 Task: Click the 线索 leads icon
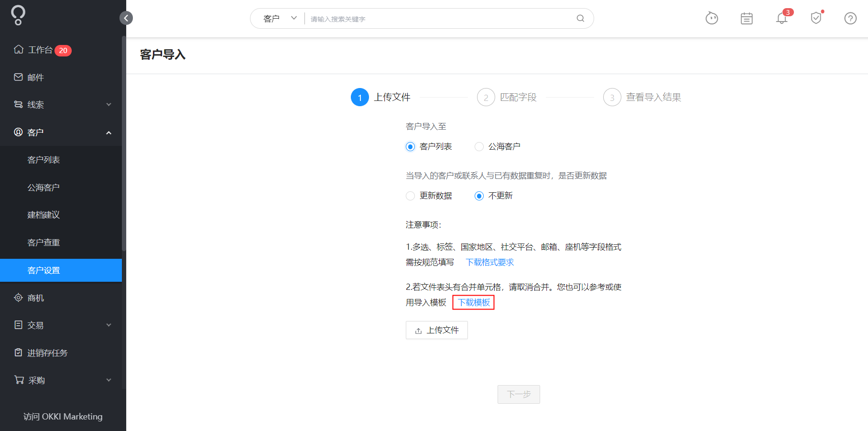[x=19, y=104]
